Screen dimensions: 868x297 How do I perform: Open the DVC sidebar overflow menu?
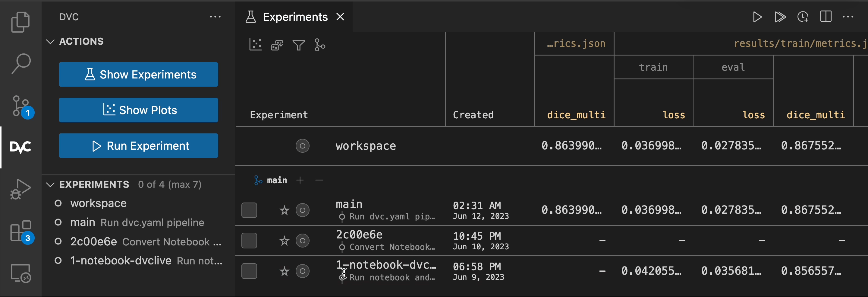pyautogui.click(x=215, y=17)
